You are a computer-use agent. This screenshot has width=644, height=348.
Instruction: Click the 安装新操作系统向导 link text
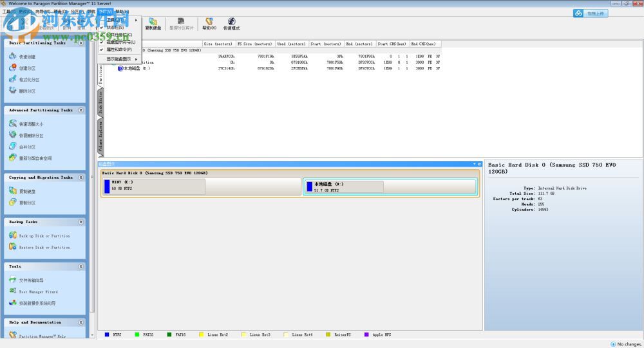tap(37, 303)
